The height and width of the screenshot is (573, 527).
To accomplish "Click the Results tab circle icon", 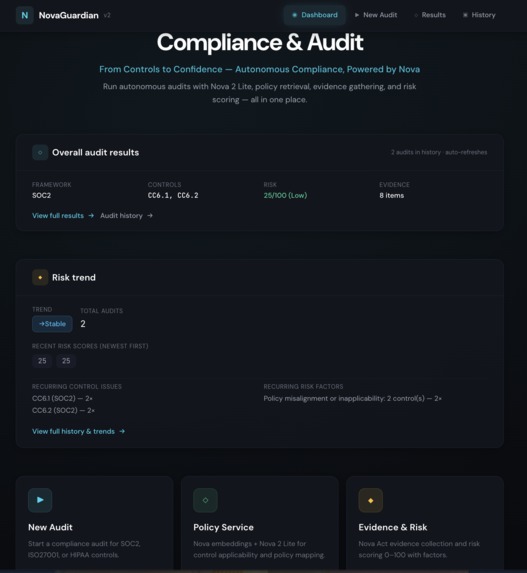I will pos(416,15).
